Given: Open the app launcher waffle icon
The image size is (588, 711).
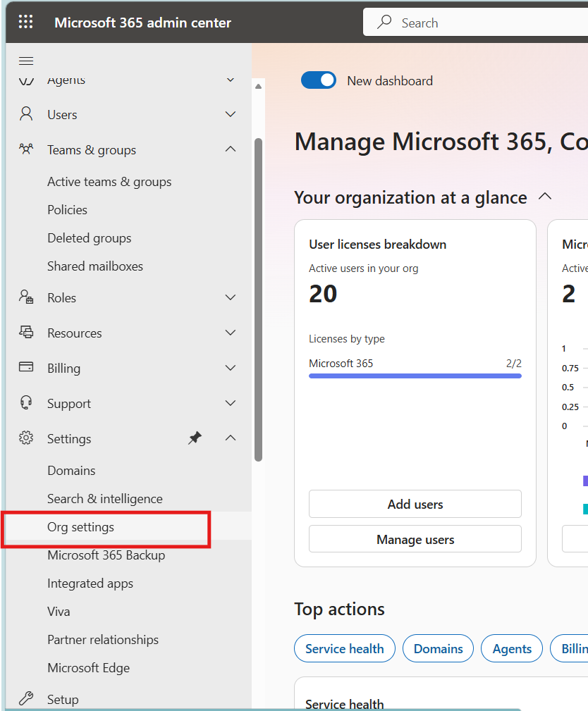Looking at the screenshot, I should point(26,22).
